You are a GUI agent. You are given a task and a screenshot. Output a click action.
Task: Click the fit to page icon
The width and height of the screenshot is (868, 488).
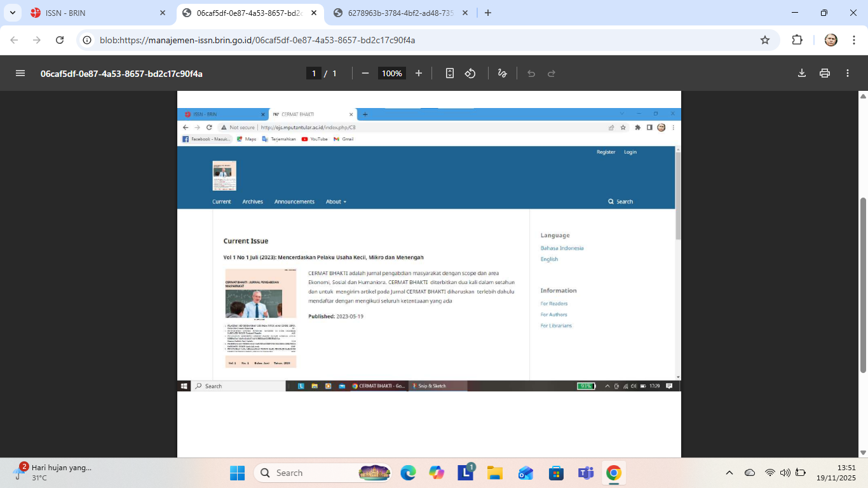point(450,73)
